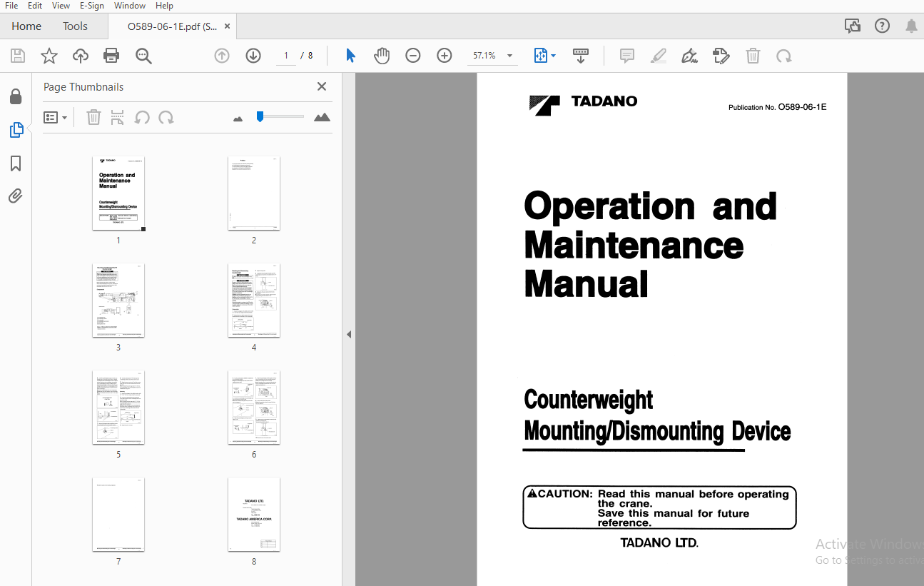Bookmark file with the star icon

pyautogui.click(x=49, y=56)
